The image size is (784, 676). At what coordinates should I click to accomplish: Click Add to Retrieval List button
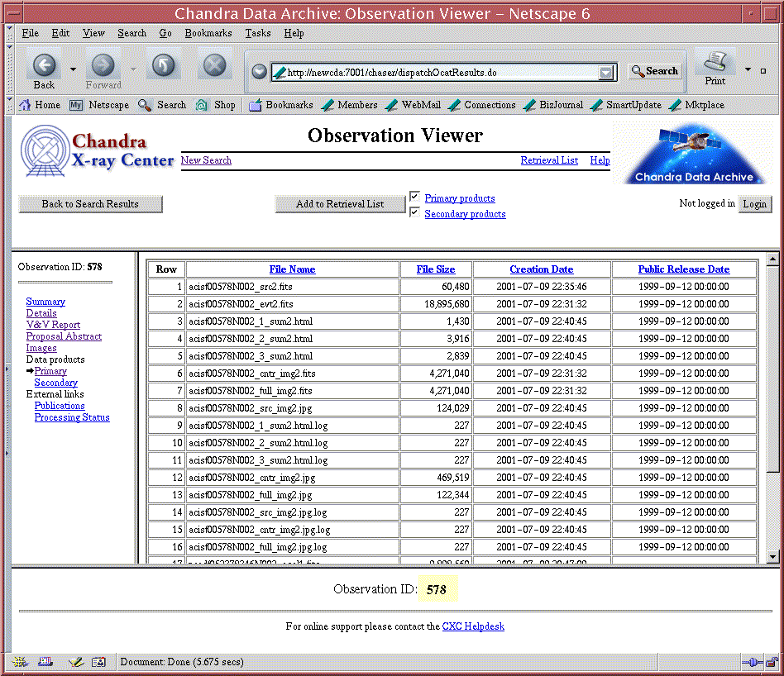tap(340, 204)
